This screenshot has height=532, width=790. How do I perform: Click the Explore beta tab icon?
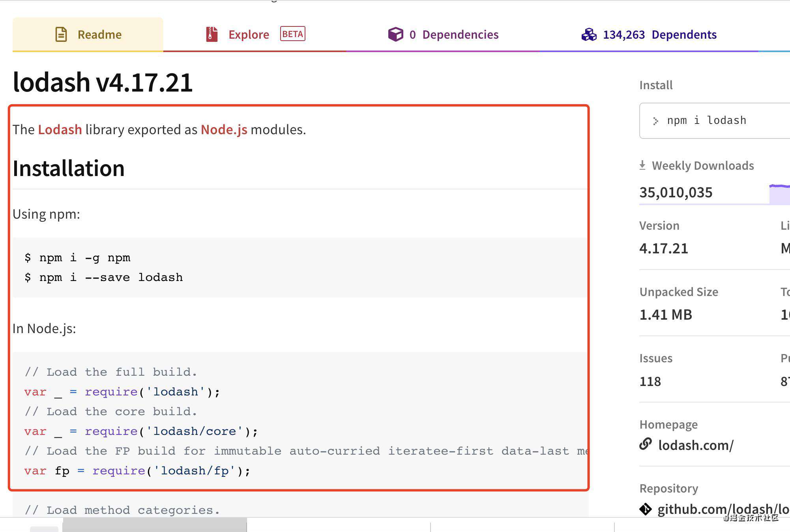[211, 34]
